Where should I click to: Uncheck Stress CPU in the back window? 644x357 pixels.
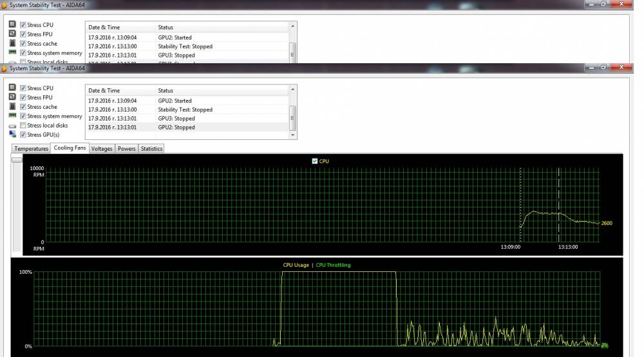click(23, 24)
